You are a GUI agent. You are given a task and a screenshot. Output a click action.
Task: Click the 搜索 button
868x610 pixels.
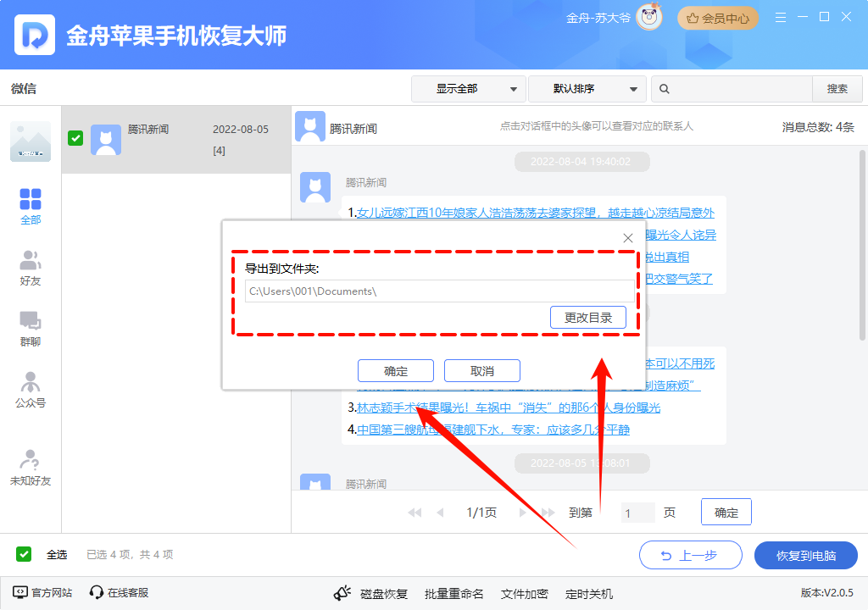coord(837,89)
